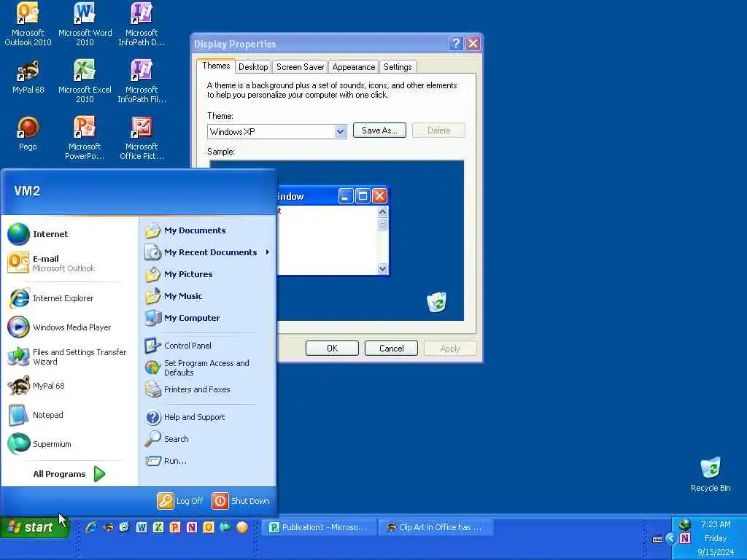The height and width of the screenshot is (560, 747).
Task: Click OneNote icon in system tray
Action: point(685,538)
